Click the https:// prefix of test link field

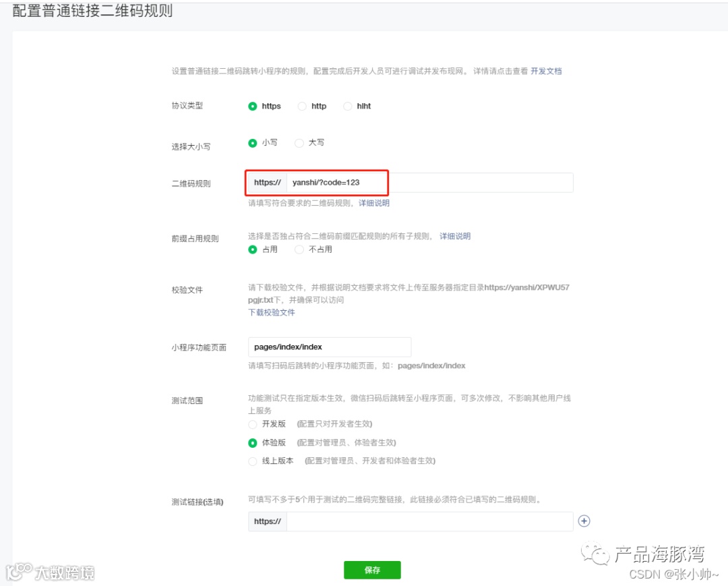click(268, 521)
